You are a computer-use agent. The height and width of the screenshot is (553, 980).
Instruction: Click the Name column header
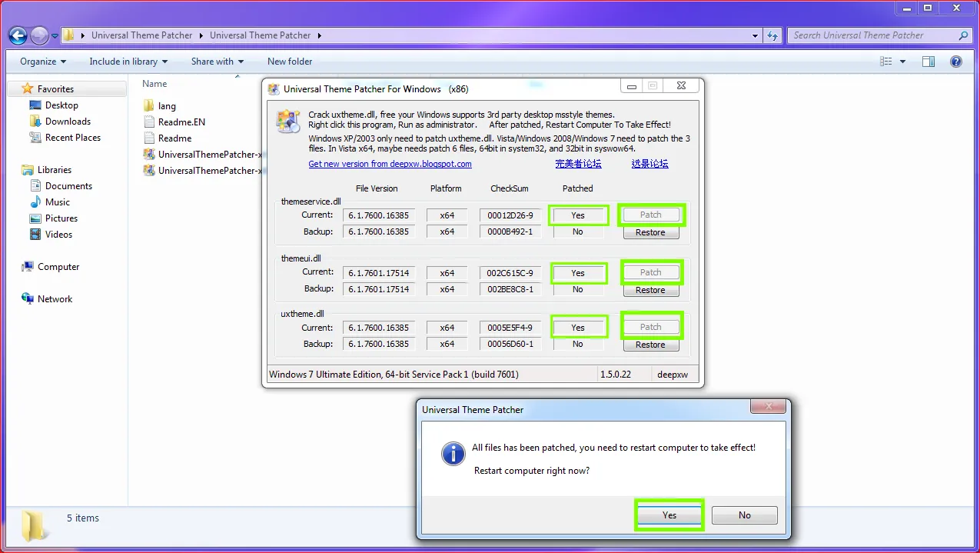point(154,84)
